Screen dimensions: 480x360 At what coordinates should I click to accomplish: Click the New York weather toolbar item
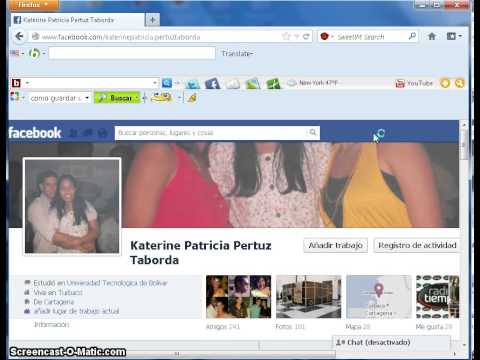[313, 83]
